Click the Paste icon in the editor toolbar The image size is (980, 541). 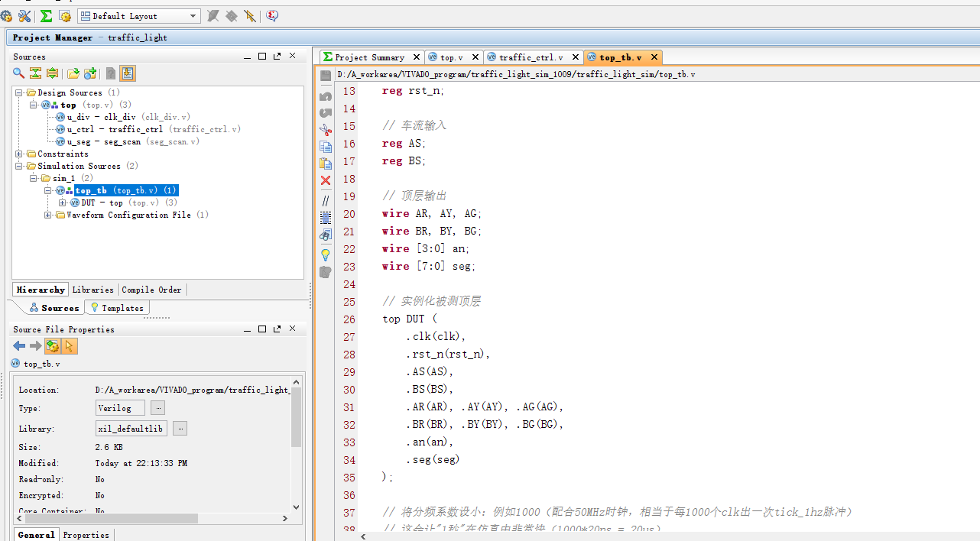tap(326, 164)
